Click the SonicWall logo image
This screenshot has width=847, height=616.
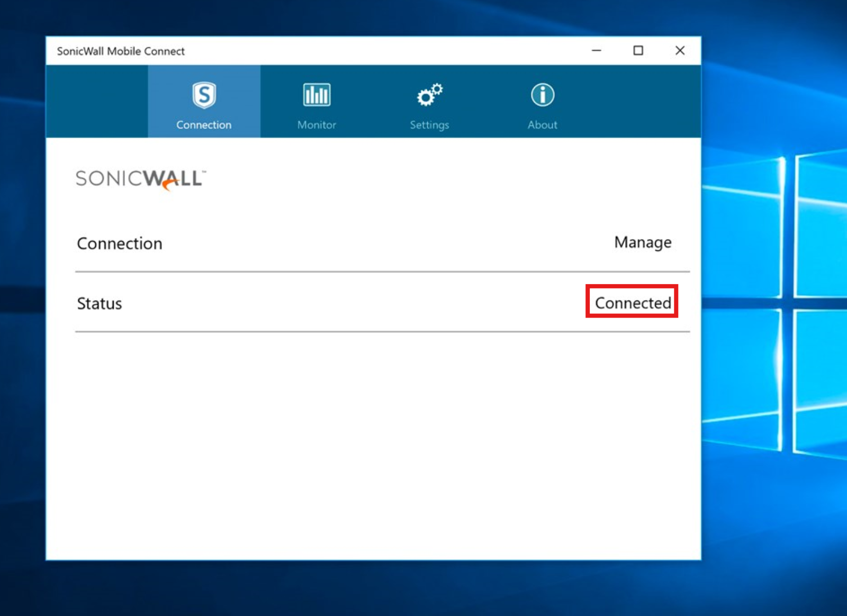click(x=141, y=179)
